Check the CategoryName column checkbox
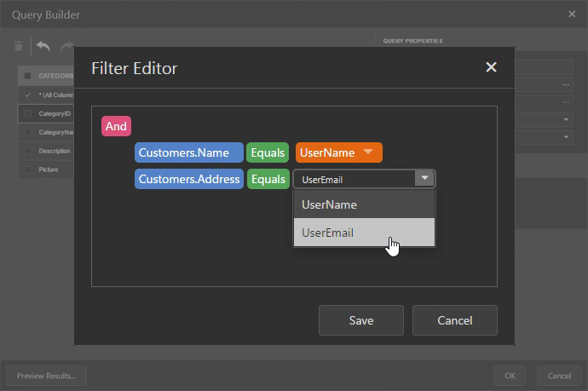588x391 pixels. pyautogui.click(x=27, y=132)
